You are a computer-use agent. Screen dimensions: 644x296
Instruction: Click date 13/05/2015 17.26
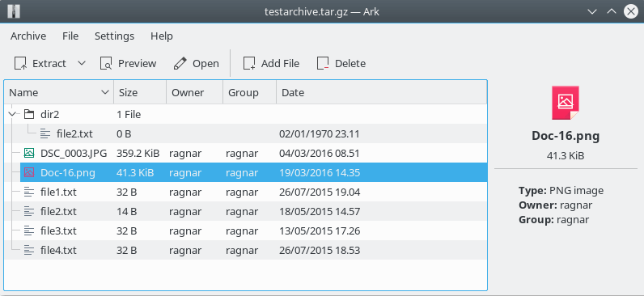coord(320,230)
